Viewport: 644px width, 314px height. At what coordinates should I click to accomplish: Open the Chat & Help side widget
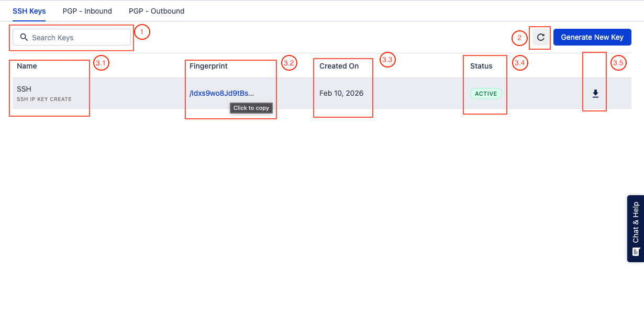pos(636,222)
